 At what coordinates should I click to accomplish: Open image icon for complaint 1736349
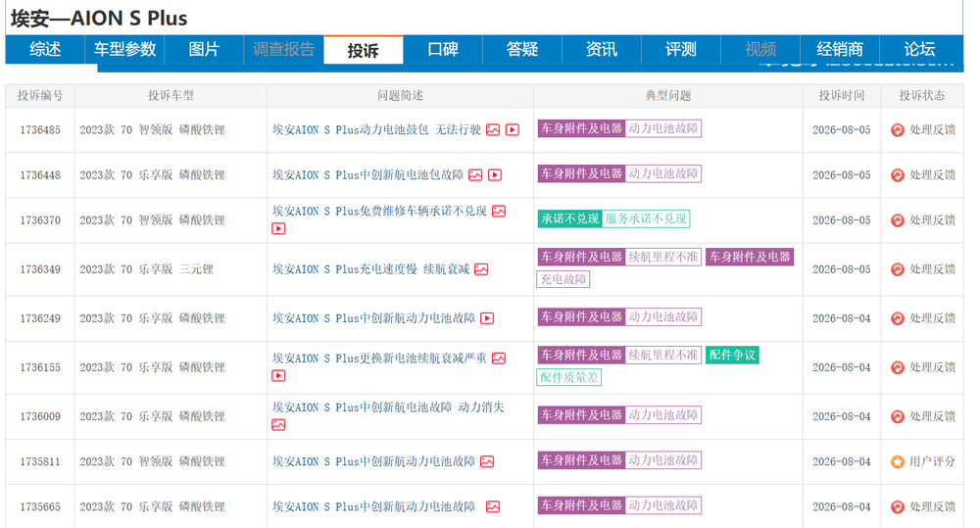pos(481,269)
